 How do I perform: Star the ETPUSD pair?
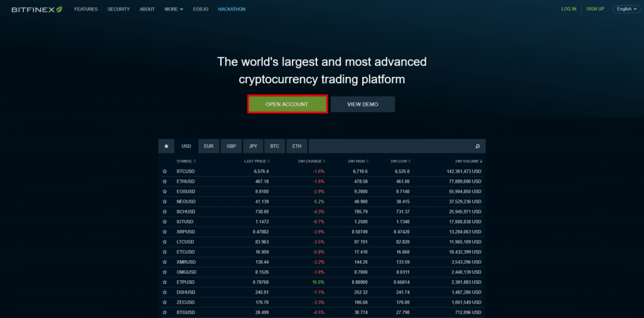[x=165, y=282]
